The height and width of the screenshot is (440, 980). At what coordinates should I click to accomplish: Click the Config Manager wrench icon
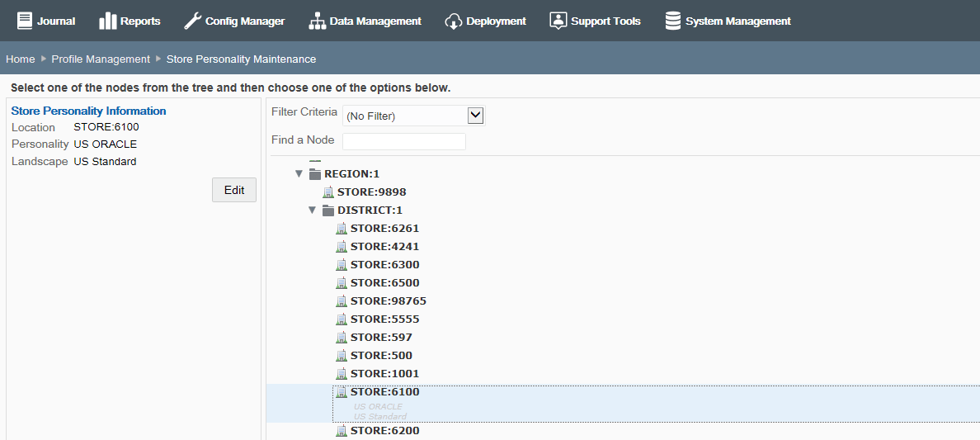pyautogui.click(x=192, y=21)
